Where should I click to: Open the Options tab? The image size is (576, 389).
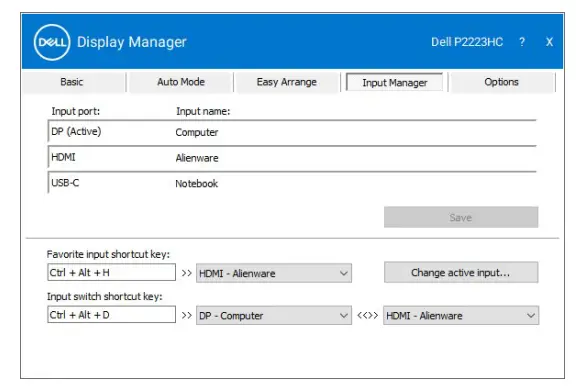(x=501, y=82)
